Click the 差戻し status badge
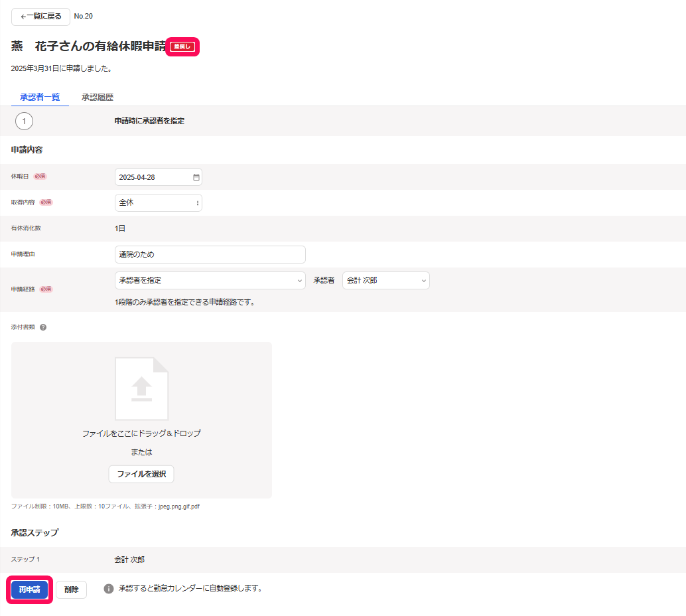This screenshot has height=616, width=686. point(182,46)
